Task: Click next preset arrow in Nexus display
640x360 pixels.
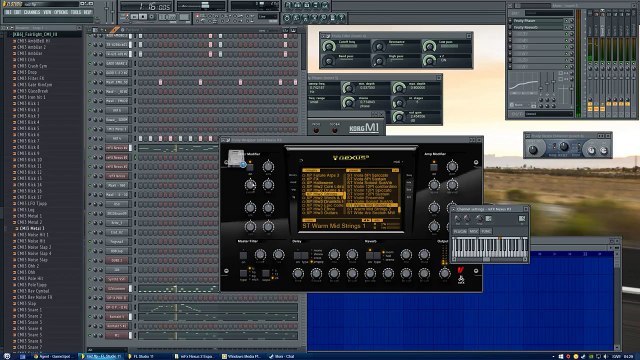Action: 369,220
